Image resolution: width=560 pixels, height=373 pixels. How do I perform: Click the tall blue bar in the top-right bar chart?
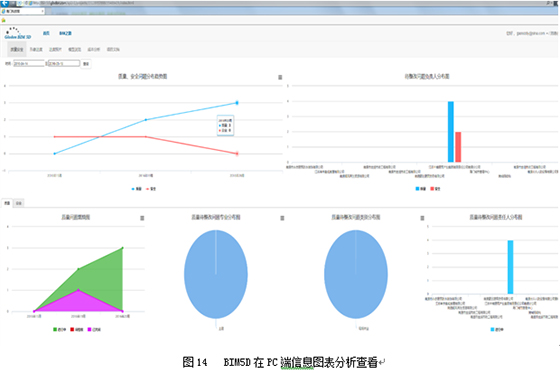point(451,132)
